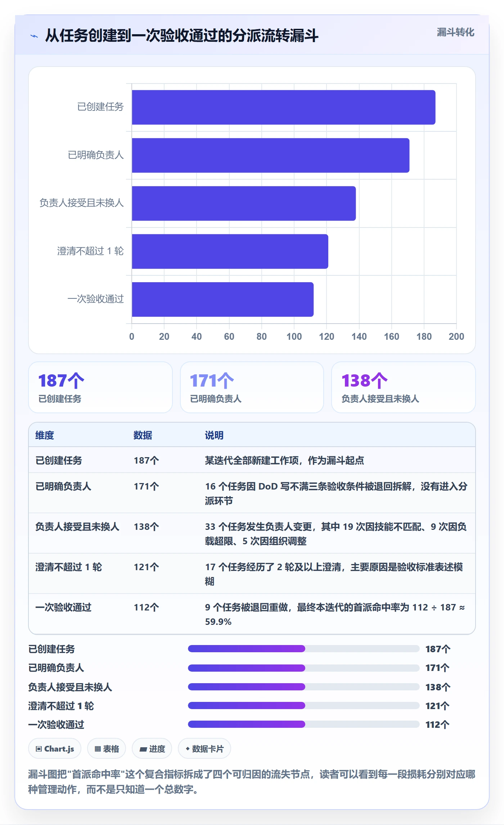Click the 已明确负责人 progress bar
The image size is (504, 825).
coord(303,668)
